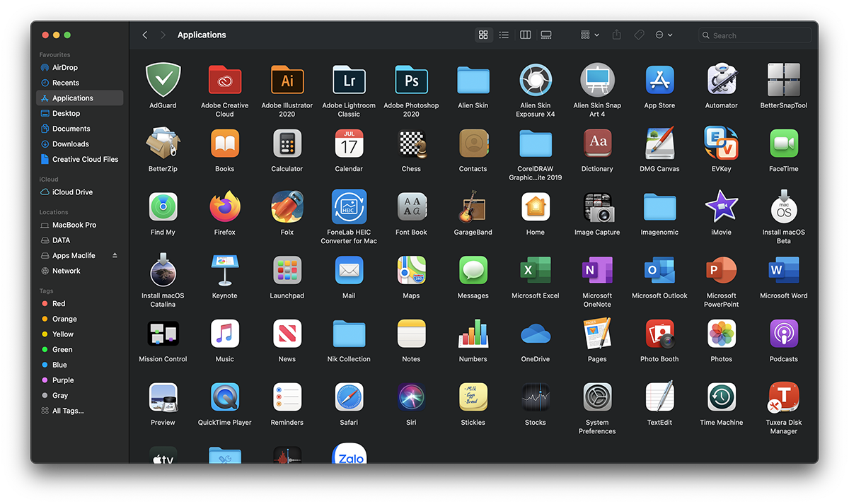The image size is (849, 504).
Task: Select Downloads in the sidebar
Action: [71, 143]
